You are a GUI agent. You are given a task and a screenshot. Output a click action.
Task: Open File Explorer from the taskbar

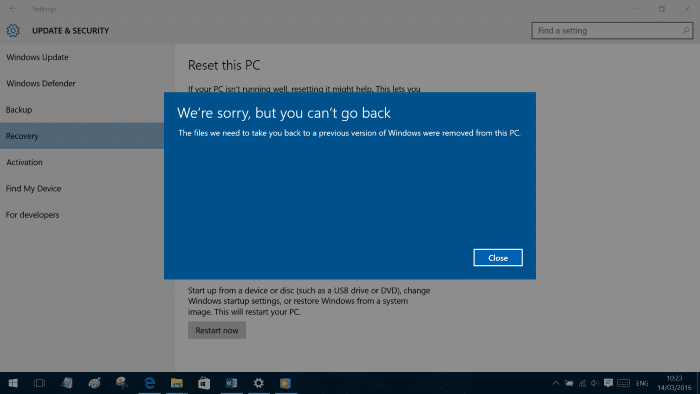pos(177,383)
